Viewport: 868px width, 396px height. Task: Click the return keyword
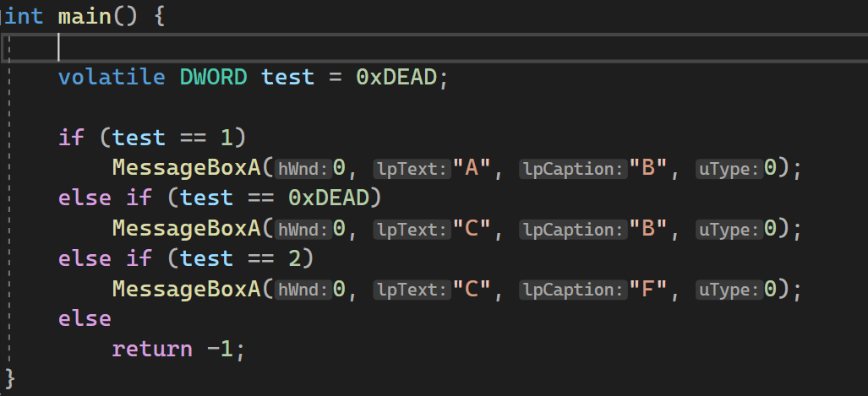point(152,349)
